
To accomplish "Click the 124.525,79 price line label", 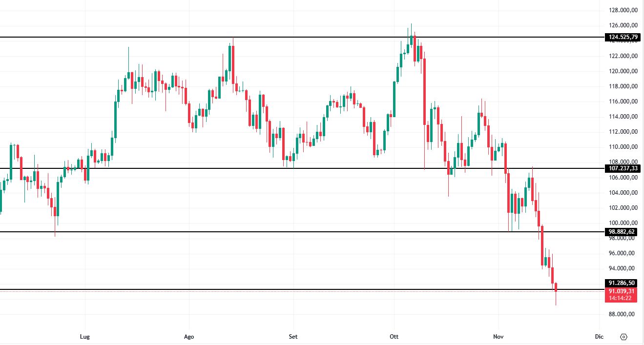I will (x=621, y=37).
